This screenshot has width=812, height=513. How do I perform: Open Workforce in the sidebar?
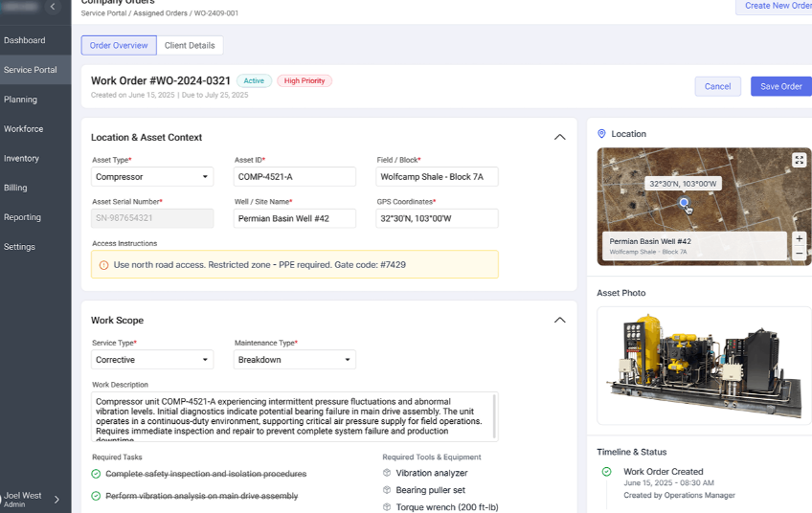click(35, 129)
